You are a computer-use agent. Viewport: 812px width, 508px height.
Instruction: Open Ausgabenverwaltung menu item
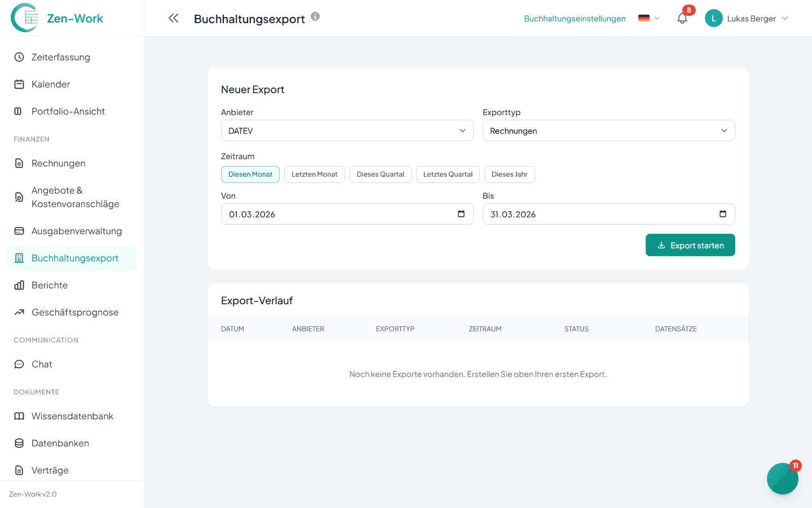(72, 231)
